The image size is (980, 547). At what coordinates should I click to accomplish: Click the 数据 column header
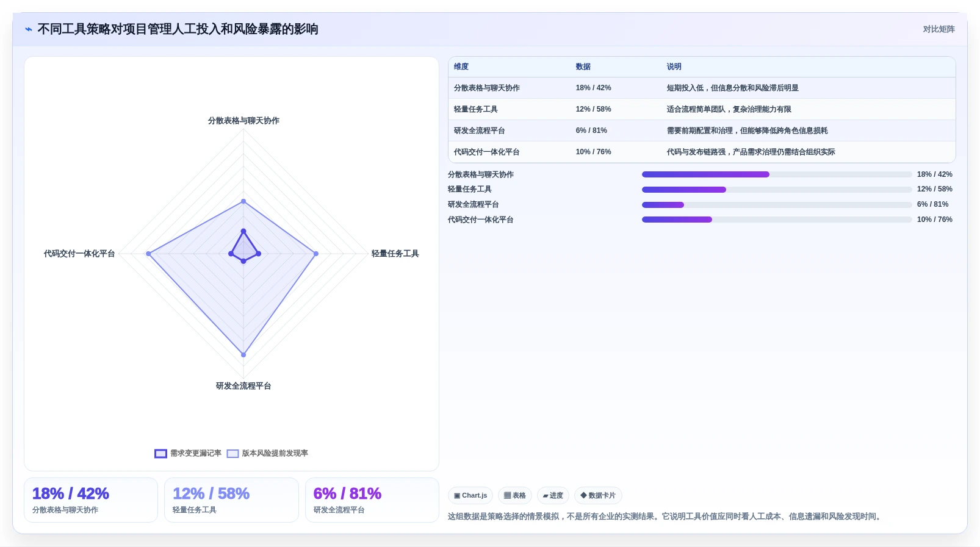pos(583,66)
